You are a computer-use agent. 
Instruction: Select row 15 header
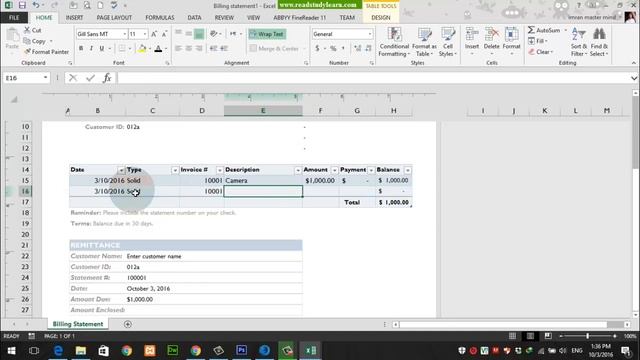click(25, 180)
